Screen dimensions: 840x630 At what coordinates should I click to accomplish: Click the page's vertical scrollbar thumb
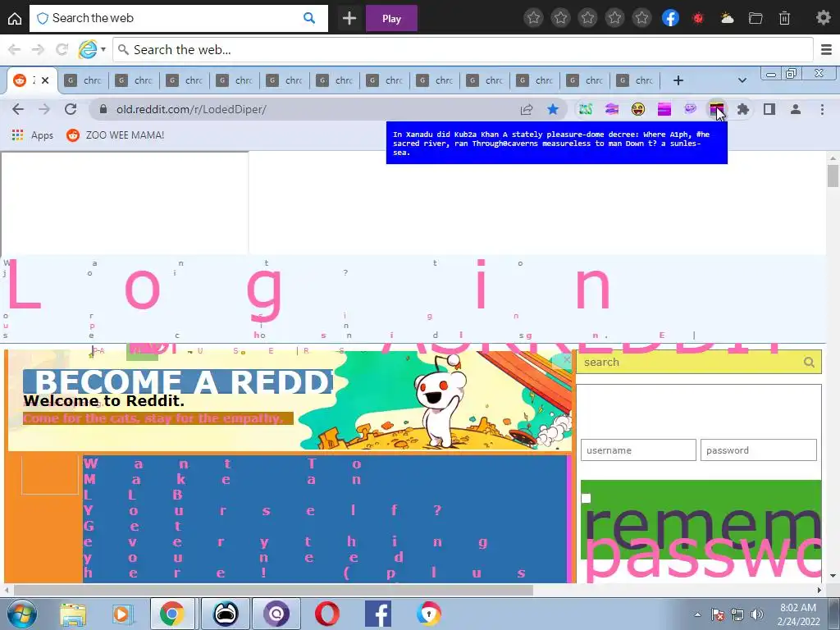[x=833, y=176]
